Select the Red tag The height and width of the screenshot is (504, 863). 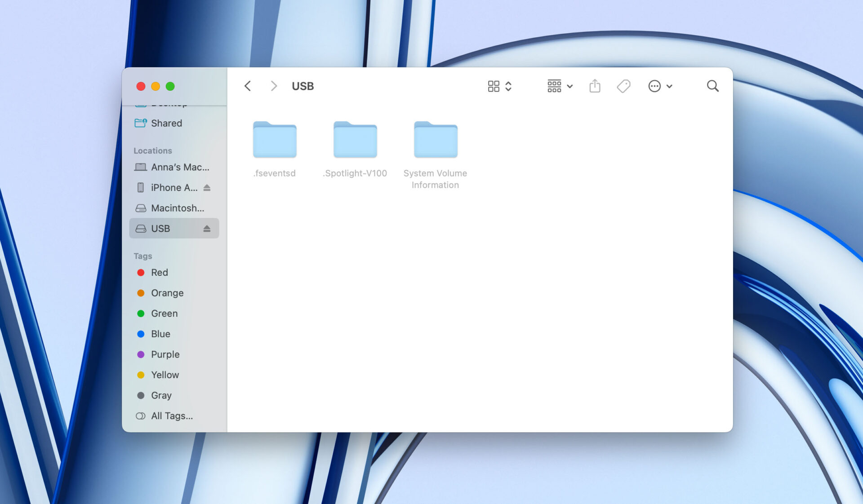click(x=159, y=272)
